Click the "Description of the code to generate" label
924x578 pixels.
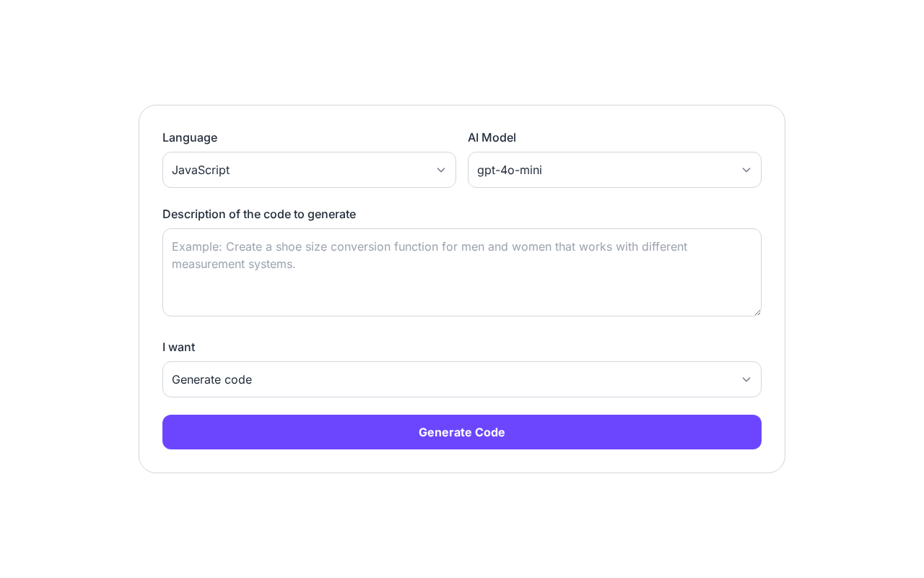tap(259, 214)
